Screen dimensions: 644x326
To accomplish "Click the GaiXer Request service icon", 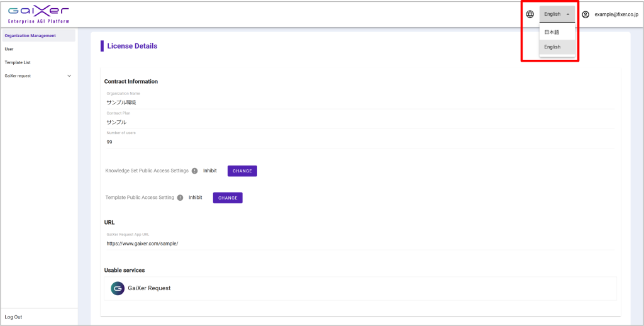I will point(118,288).
